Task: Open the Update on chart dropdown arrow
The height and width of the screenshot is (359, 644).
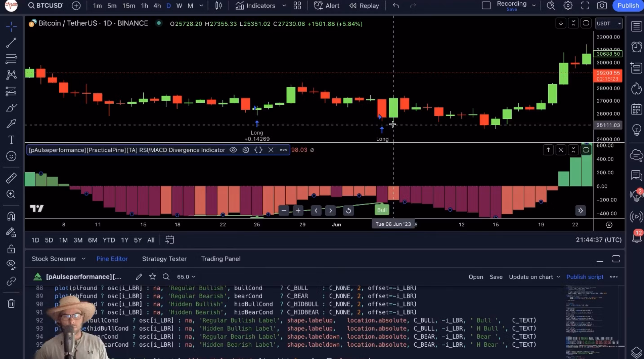Action: [558, 277]
